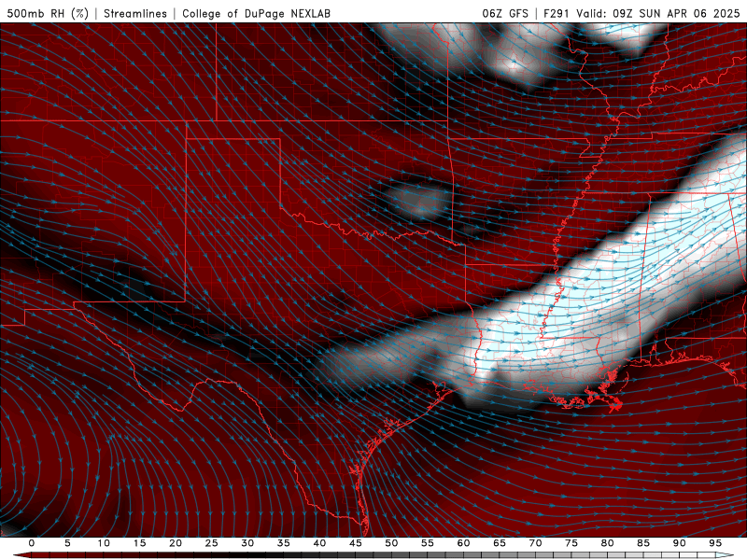Image resolution: width=747 pixels, height=560 pixels.
Task: Click the 'Streamlines' label in header
Action: (135, 13)
